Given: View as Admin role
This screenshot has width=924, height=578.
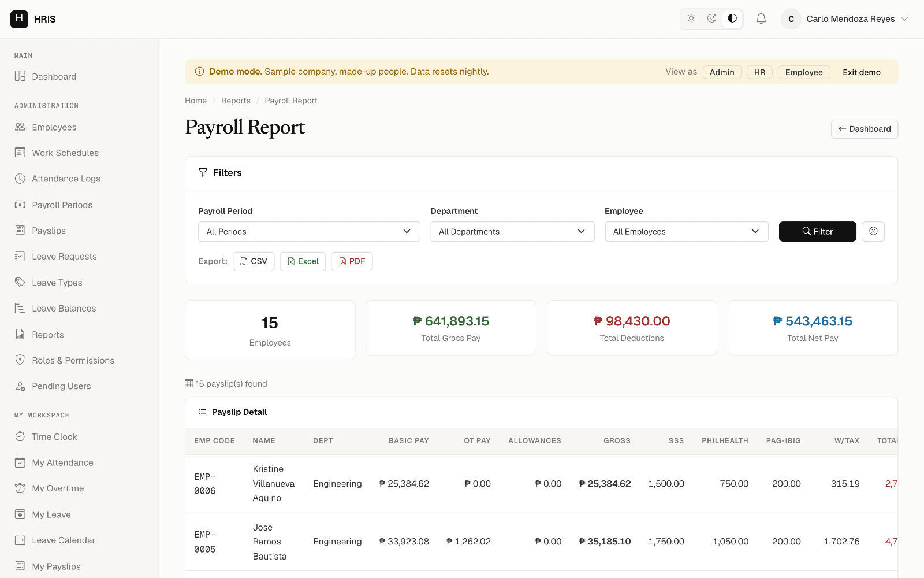Looking at the screenshot, I should click(x=722, y=72).
